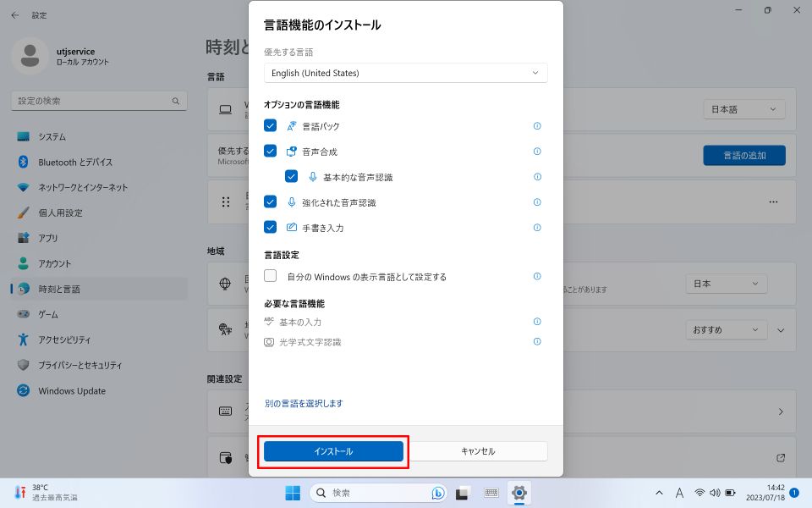Show hidden tray icons chevron

tap(659, 493)
